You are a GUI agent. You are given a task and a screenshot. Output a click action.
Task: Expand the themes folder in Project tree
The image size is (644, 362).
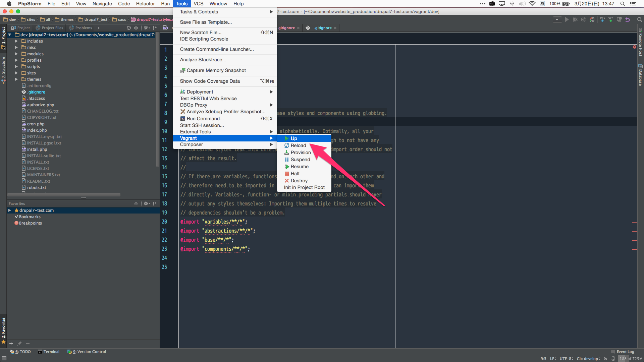coord(16,79)
